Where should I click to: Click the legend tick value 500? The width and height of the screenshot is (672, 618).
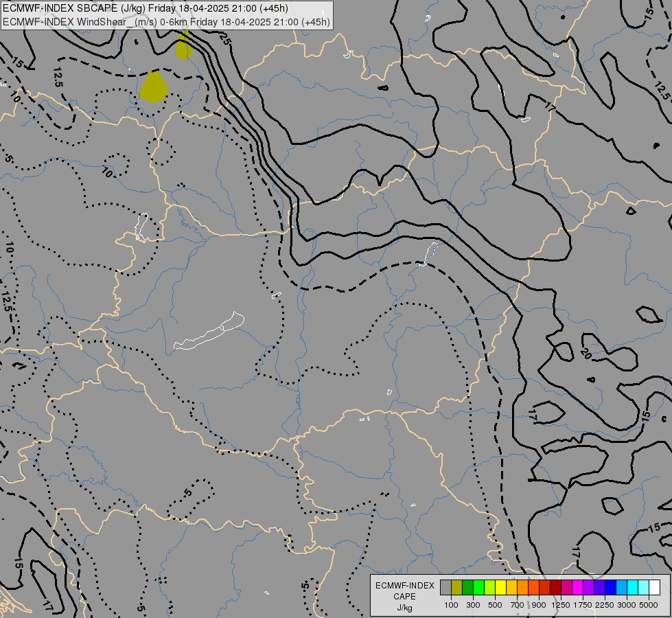point(495,605)
